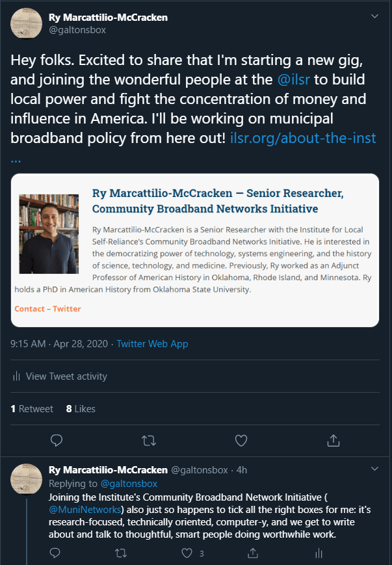
Task: Like the main new gig tweet
Action: point(241,441)
